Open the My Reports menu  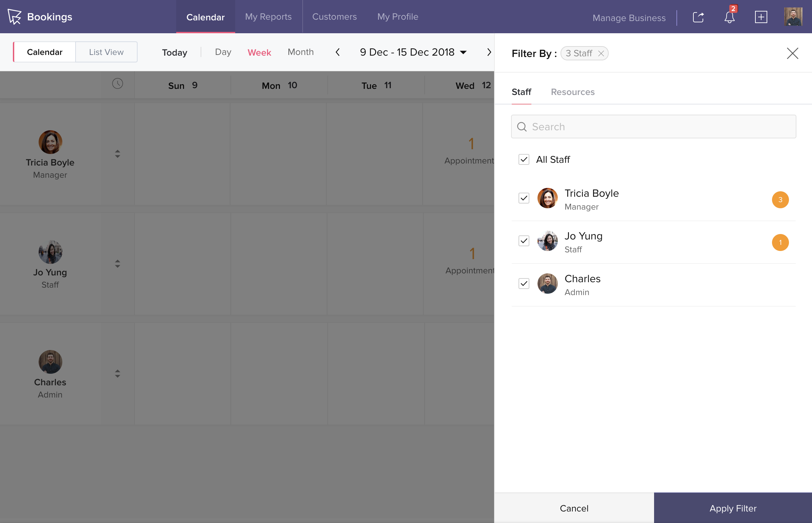[x=268, y=17]
